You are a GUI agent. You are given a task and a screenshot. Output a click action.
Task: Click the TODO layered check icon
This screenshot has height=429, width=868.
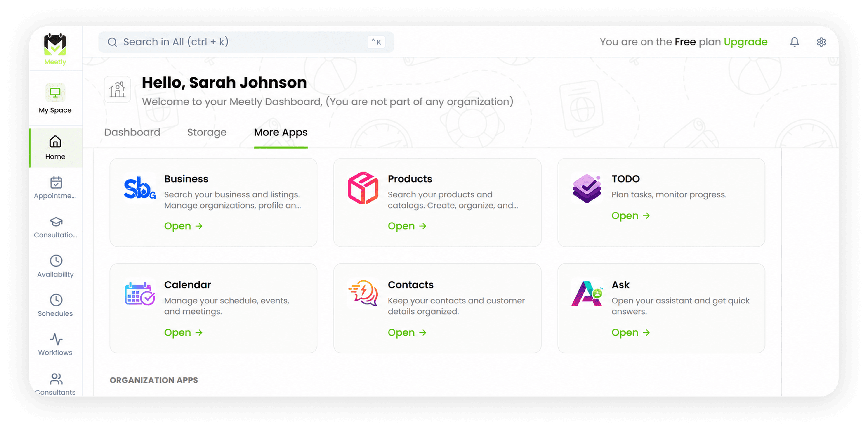(x=587, y=188)
